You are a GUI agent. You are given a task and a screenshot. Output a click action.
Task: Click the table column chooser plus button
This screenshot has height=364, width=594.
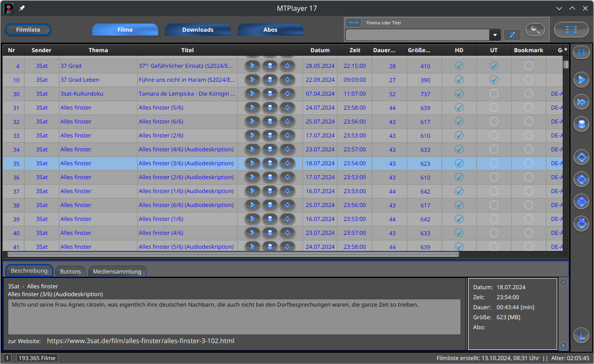(x=566, y=50)
